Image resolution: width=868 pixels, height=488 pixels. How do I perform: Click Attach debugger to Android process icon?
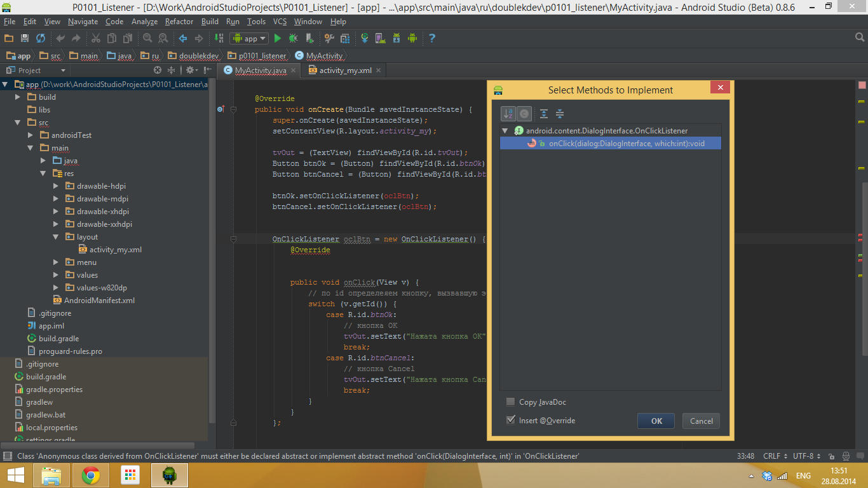click(309, 38)
